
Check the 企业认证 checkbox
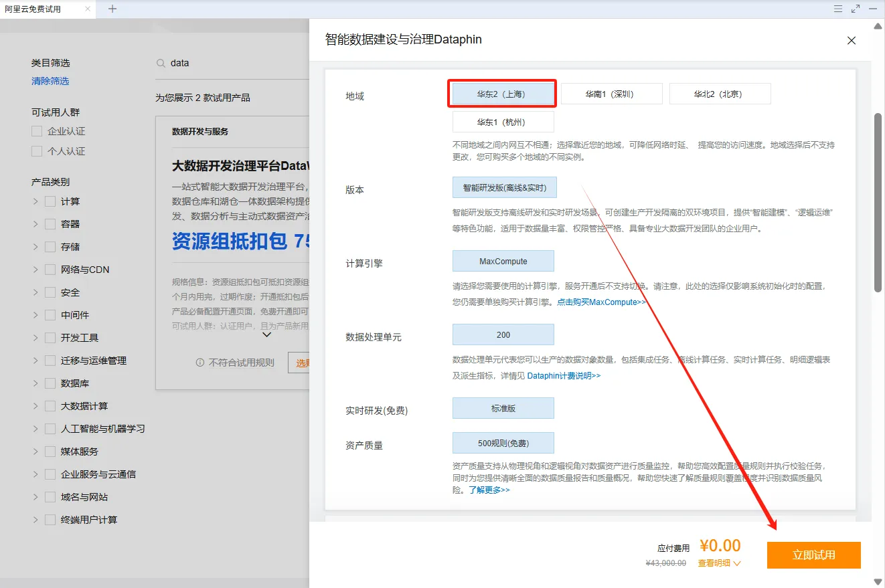[37, 131]
